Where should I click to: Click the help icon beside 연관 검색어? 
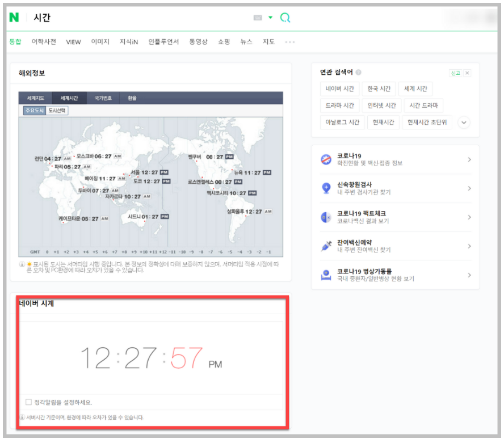tap(358, 72)
